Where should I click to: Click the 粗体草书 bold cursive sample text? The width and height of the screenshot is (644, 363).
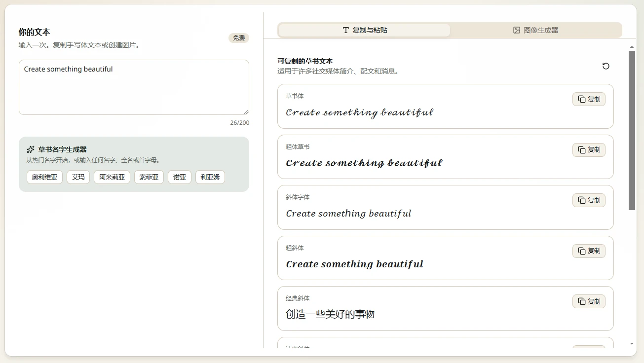coord(364,163)
